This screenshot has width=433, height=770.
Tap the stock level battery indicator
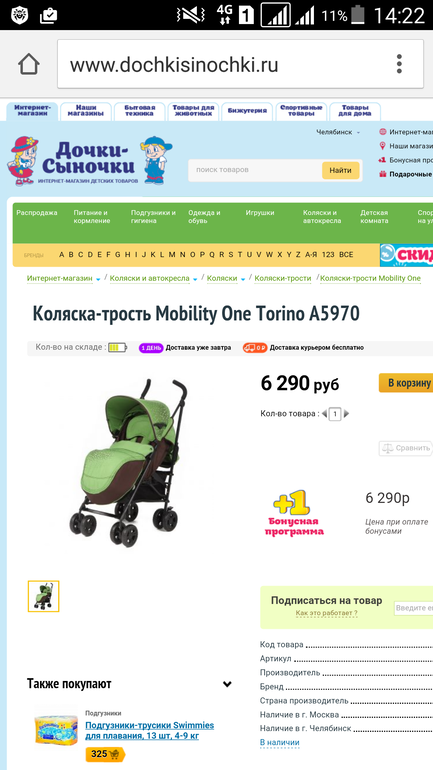click(x=117, y=347)
